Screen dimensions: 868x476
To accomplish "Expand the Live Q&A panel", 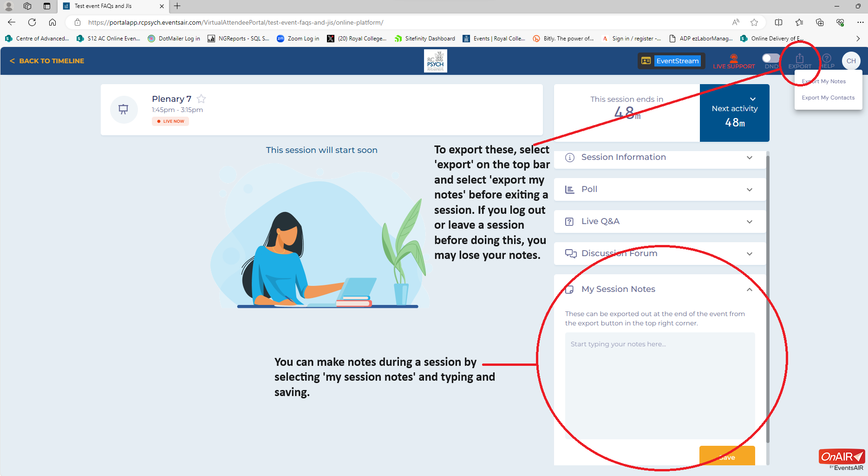I will point(659,221).
